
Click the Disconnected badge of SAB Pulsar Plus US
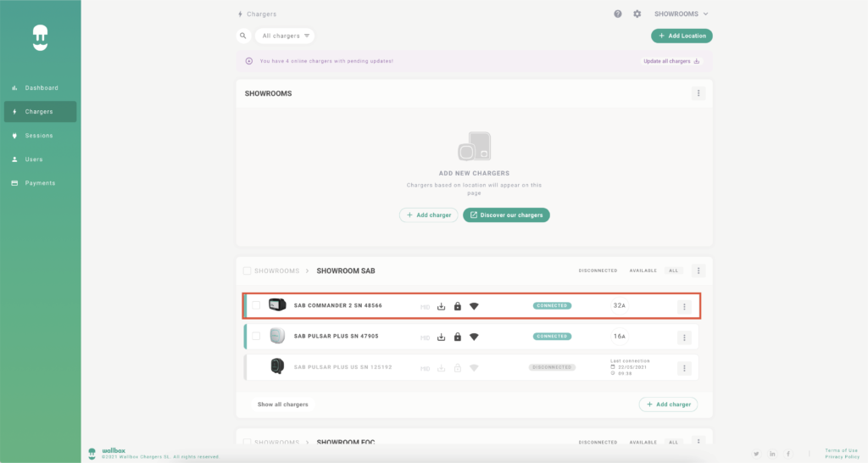(552, 367)
